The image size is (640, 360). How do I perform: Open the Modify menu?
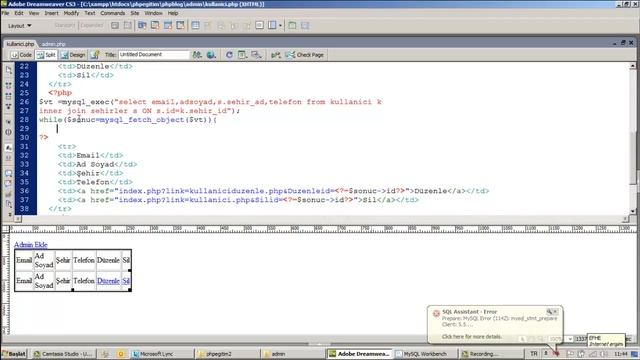pos(71,13)
